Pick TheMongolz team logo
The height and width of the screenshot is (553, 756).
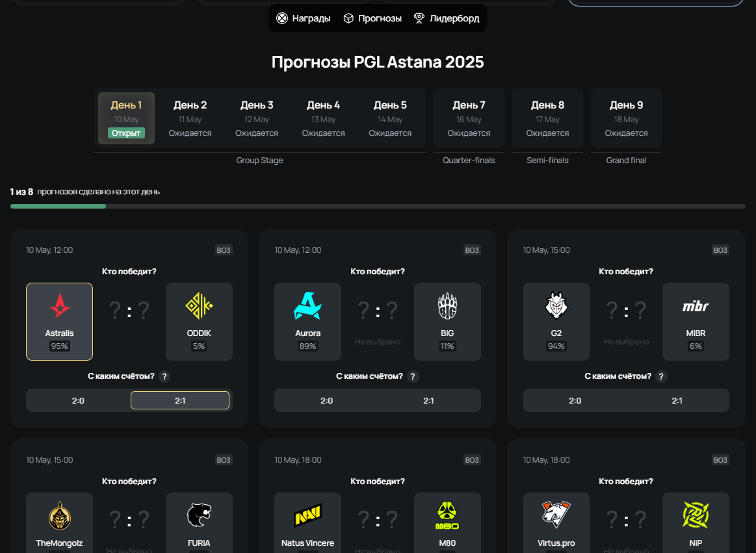59,515
